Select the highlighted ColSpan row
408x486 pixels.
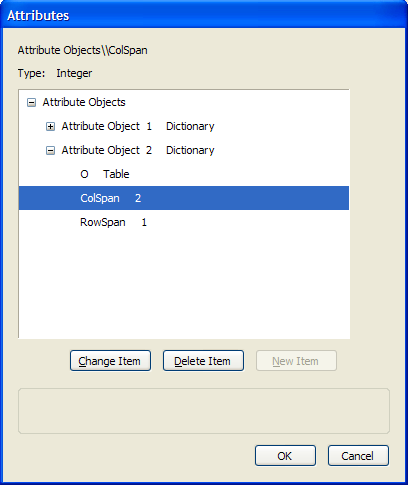184,198
